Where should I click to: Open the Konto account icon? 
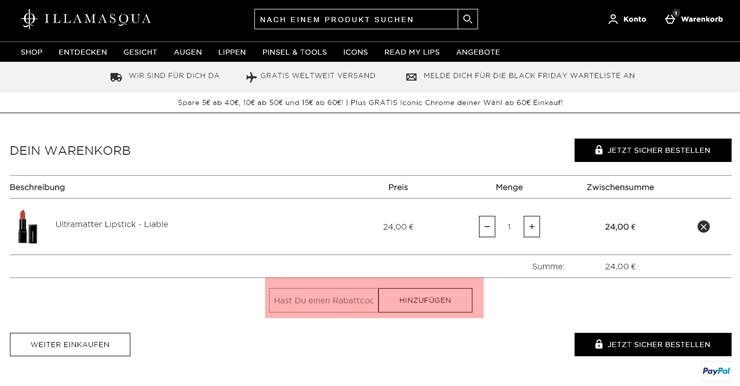coord(613,19)
